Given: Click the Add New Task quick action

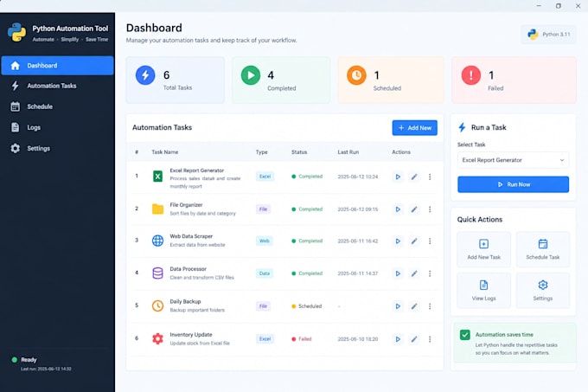Looking at the screenshot, I should click(x=483, y=249).
